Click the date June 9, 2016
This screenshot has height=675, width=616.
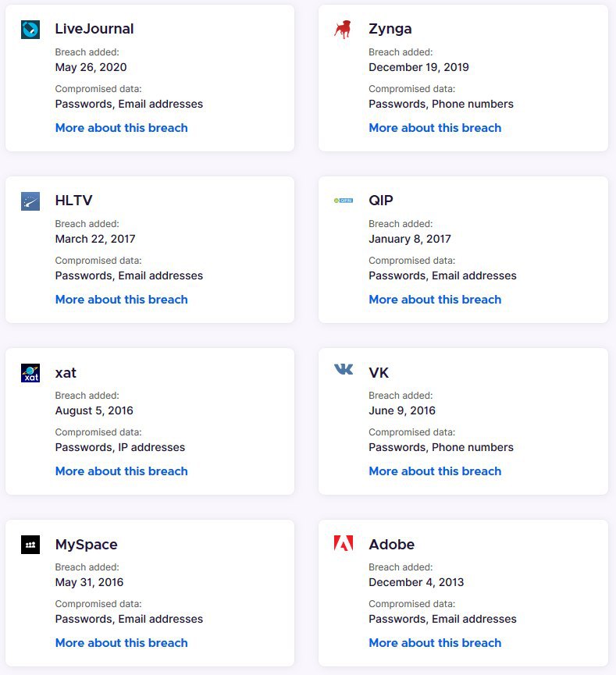402,410
